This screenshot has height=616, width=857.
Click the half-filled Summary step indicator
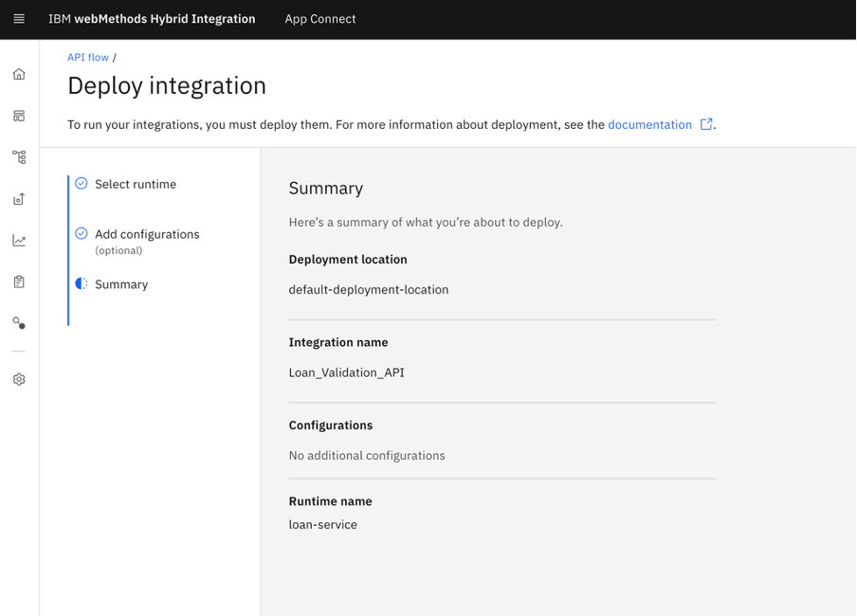(x=82, y=284)
